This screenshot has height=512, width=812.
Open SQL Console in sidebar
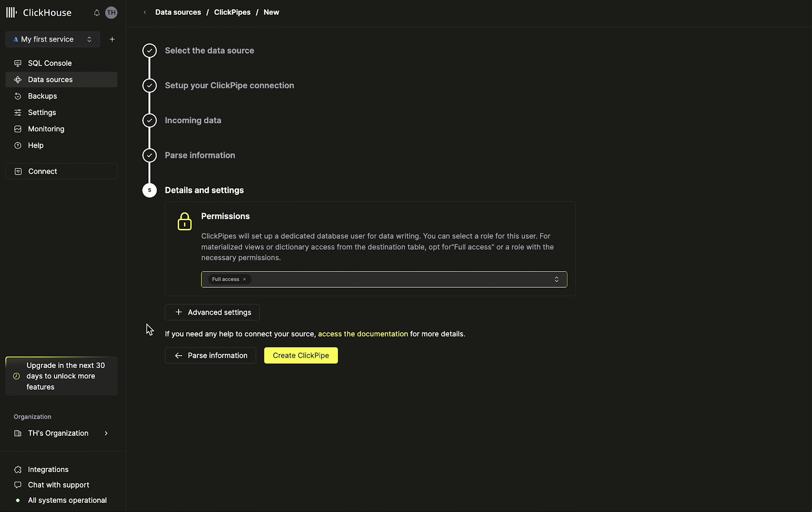click(x=50, y=63)
